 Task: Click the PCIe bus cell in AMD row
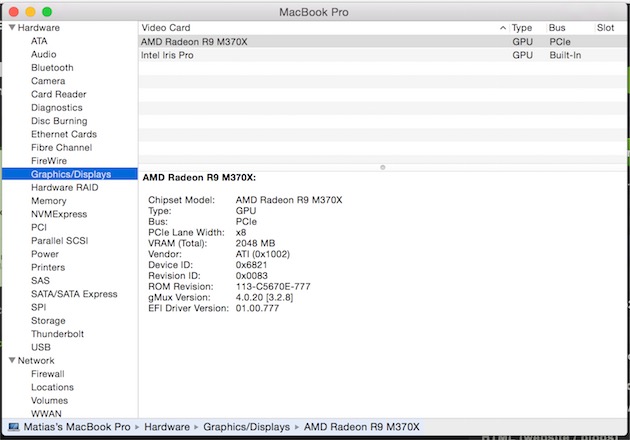tap(560, 42)
